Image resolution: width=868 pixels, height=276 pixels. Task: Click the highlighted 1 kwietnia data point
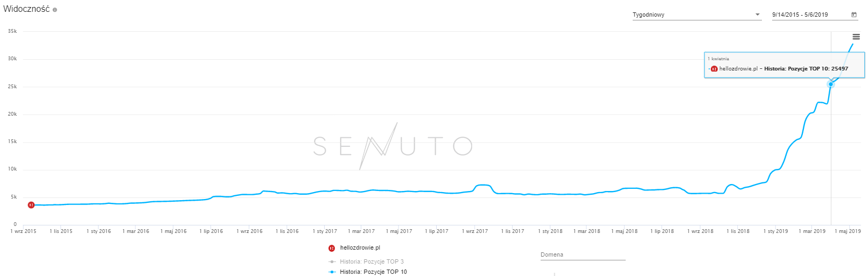point(831,84)
